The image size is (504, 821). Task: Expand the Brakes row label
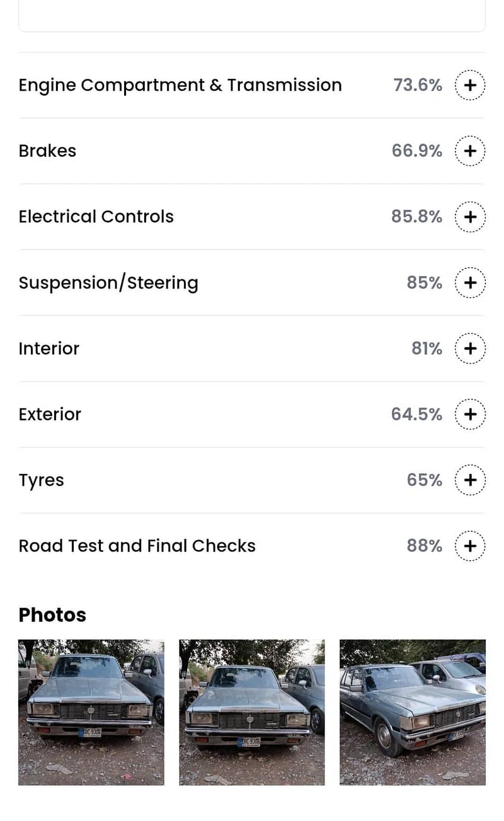[x=47, y=151]
